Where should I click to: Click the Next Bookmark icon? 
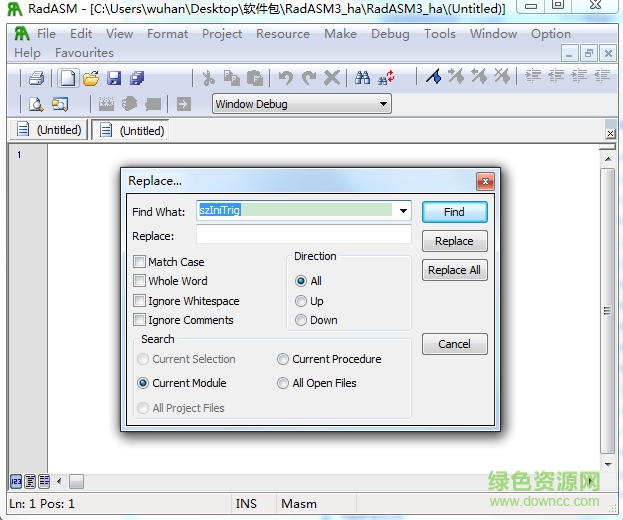pos(456,75)
